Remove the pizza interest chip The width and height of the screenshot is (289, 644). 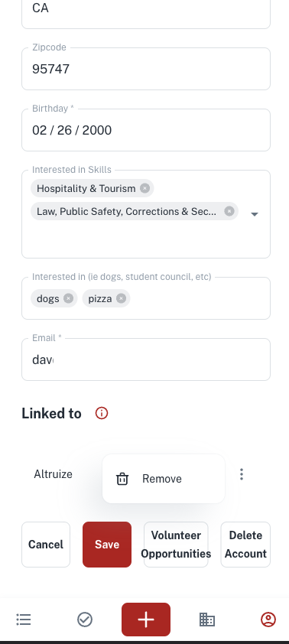[121, 298]
